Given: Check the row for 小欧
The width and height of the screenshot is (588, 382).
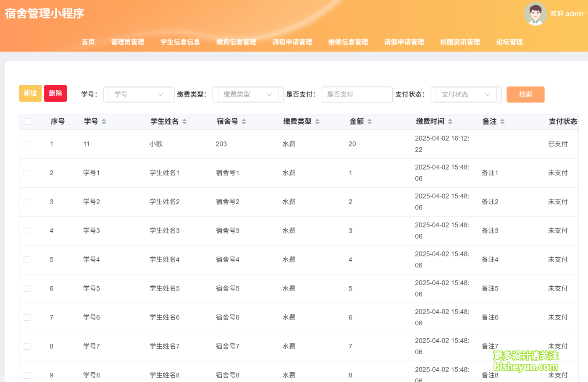Looking at the screenshot, I should tap(27, 144).
